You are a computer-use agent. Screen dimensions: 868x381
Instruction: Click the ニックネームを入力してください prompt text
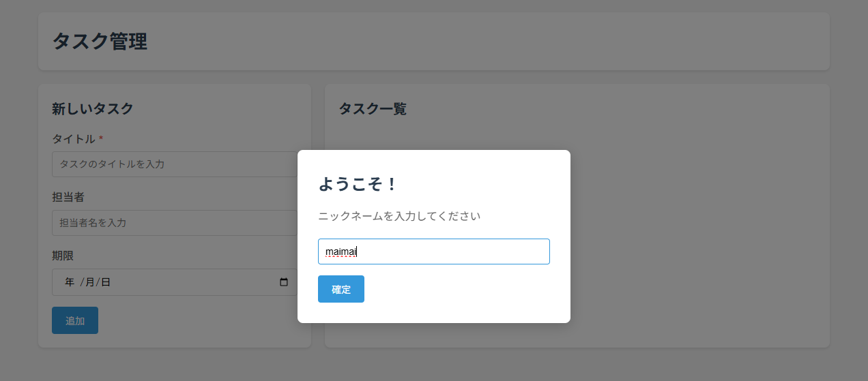coord(399,216)
